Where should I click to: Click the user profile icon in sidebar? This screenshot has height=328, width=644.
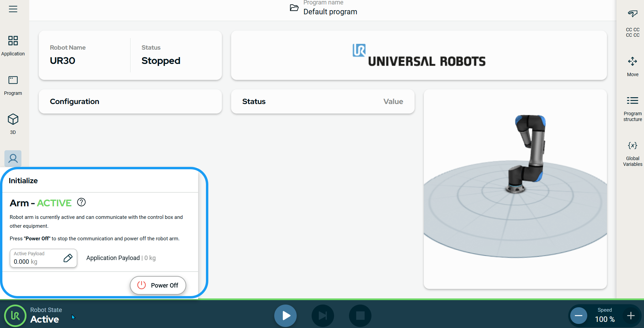13,158
